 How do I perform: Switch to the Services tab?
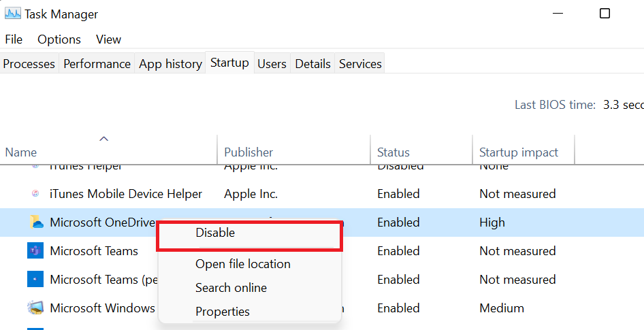(360, 64)
